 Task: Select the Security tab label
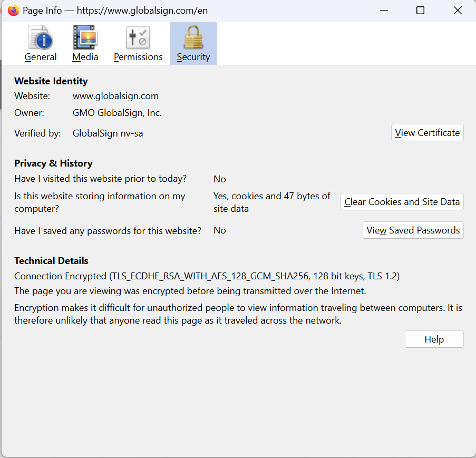[x=193, y=57]
